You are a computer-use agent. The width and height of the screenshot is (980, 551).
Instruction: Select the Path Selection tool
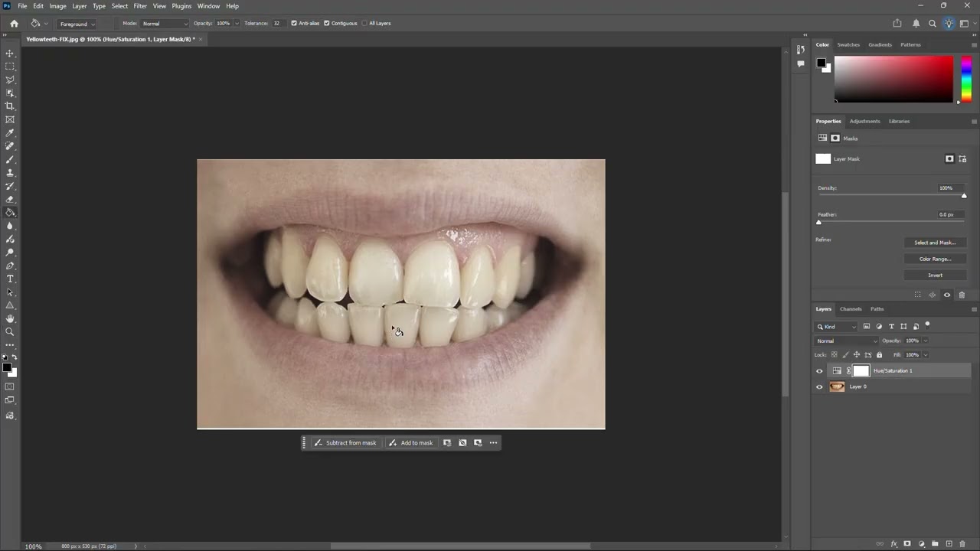10,292
